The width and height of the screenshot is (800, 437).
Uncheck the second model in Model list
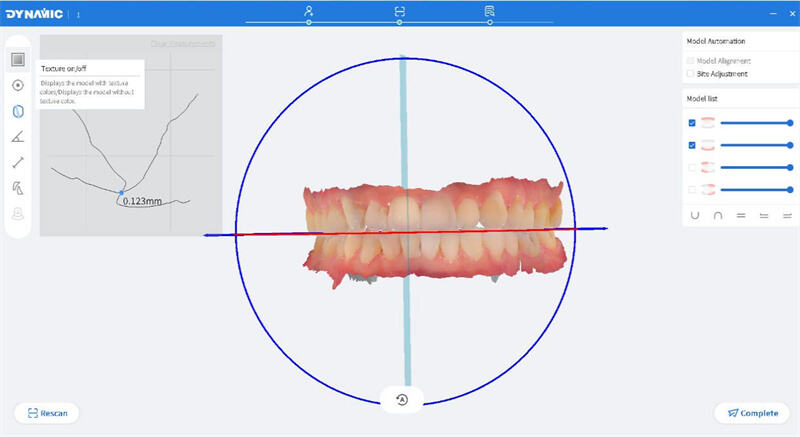click(x=692, y=145)
